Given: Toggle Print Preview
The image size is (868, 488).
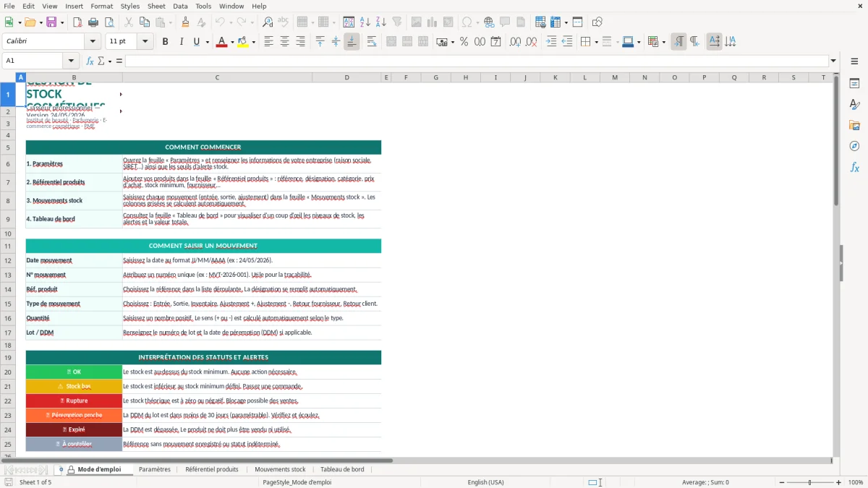Looking at the screenshot, I should coord(108,22).
